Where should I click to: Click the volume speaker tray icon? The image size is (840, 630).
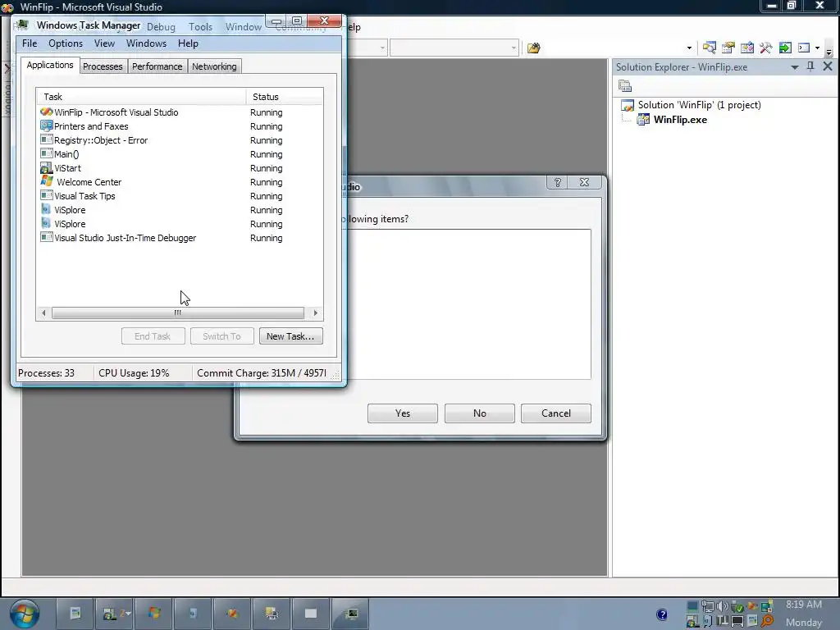(x=722, y=606)
